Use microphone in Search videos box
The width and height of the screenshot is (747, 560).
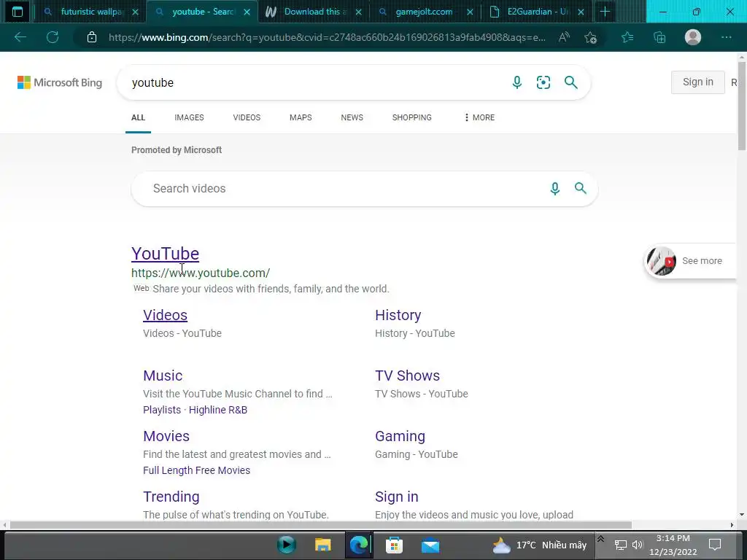(554, 189)
